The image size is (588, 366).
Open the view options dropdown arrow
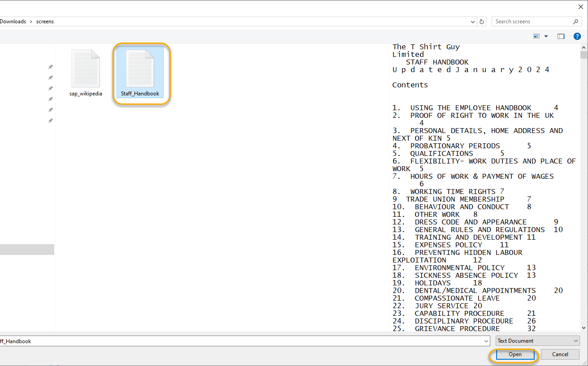tap(546, 36)
